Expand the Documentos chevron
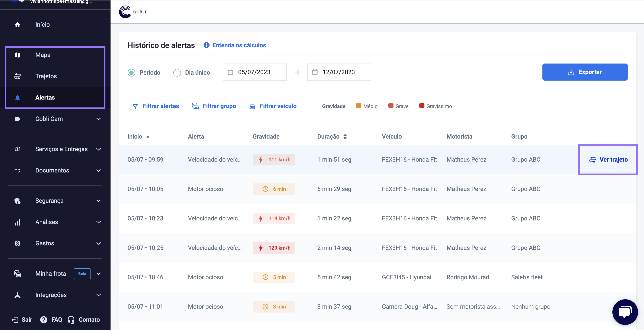 click(x=99, y=171)
